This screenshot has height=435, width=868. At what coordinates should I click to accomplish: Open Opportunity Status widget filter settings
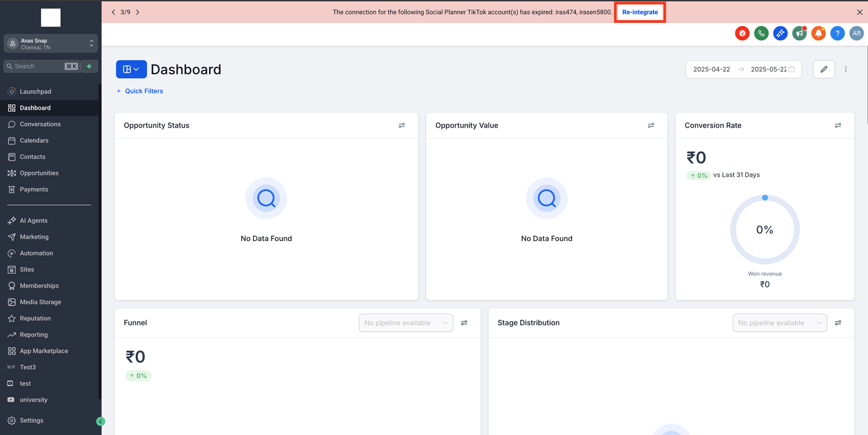point(402,125)
